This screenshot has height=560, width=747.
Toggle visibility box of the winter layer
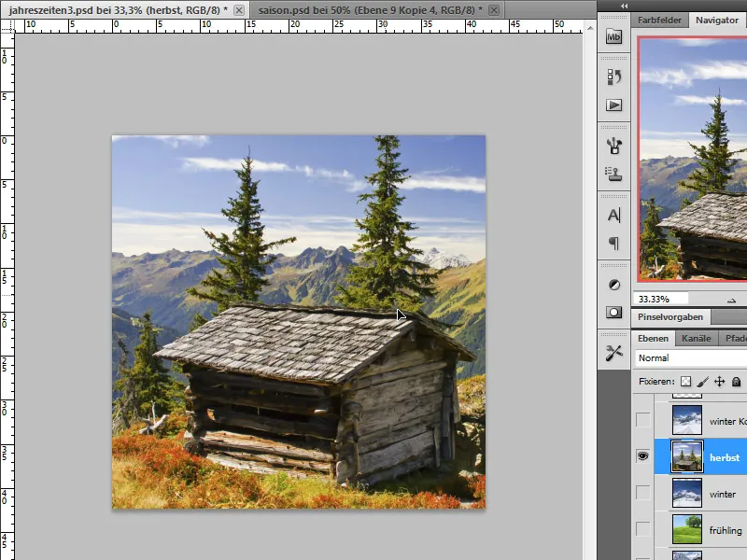642,493
